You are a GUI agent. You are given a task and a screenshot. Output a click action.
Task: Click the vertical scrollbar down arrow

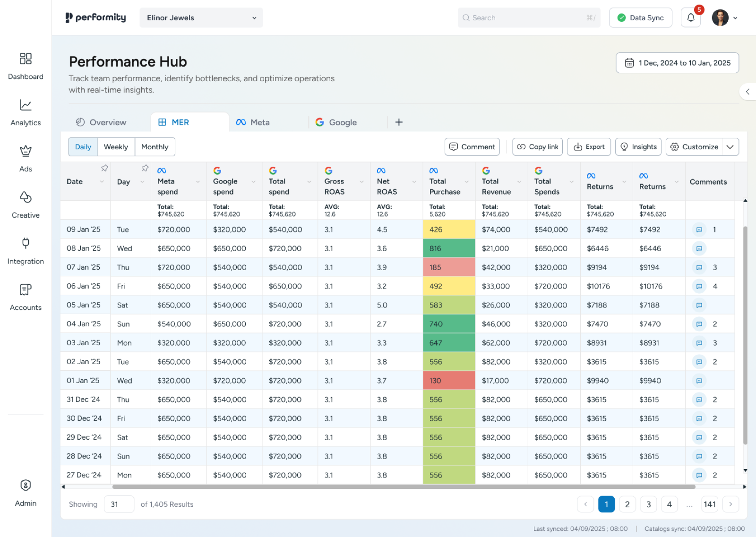(745, 470)
